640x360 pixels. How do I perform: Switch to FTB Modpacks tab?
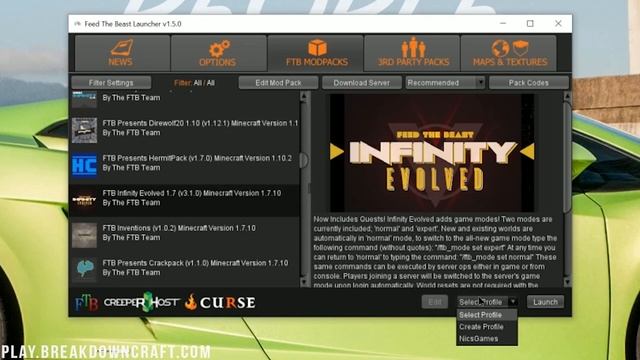tap(315, 53)
